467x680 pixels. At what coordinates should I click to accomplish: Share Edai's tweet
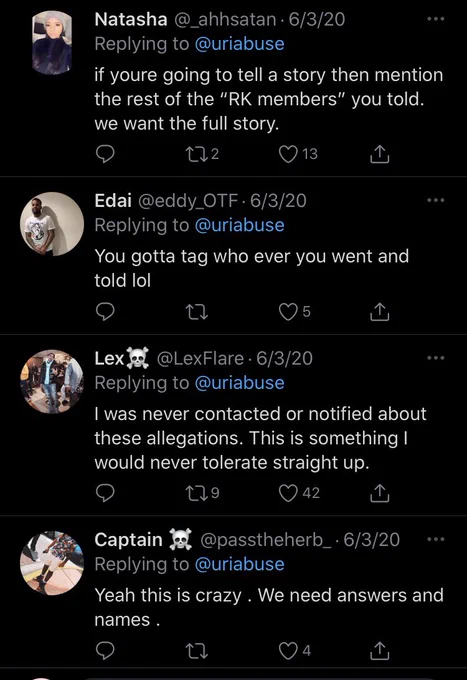tap(379, 311)
